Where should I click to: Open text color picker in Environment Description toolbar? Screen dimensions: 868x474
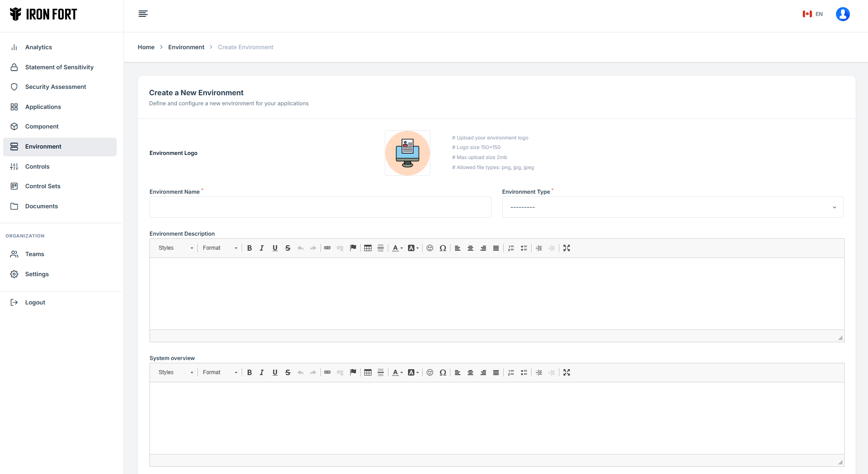pyautogui.click(x=398, y=248)
